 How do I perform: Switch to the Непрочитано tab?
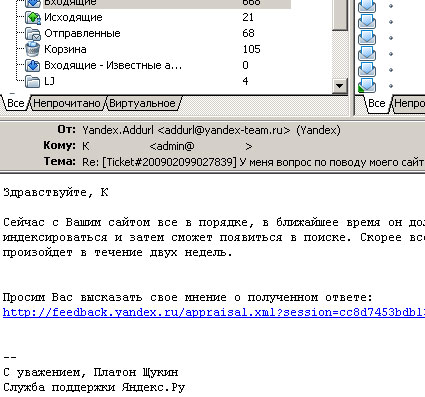(67, 103)
